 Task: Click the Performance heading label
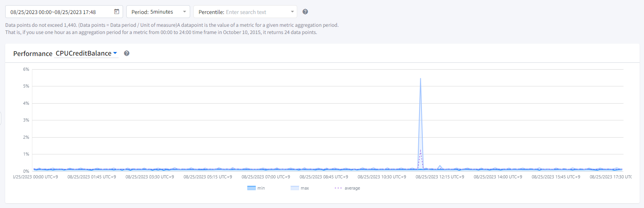click(x=33, y=54)
